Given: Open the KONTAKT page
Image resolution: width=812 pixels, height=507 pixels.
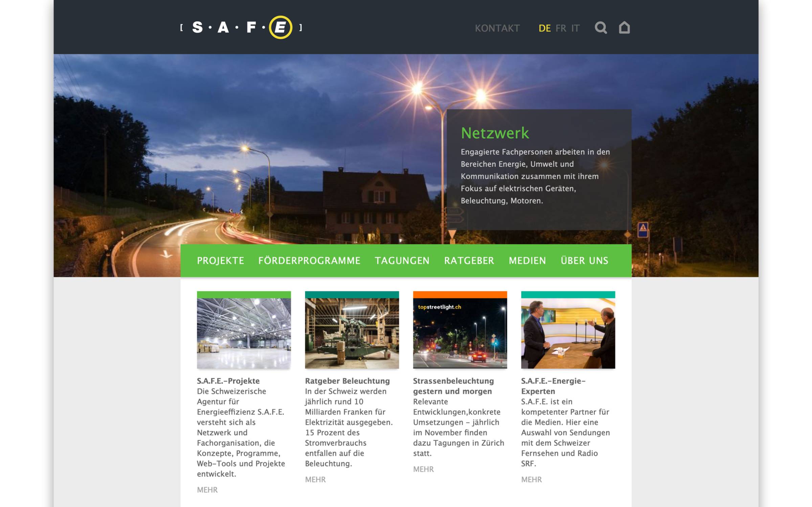Looking at the screenshot, I should pos(497,28).
